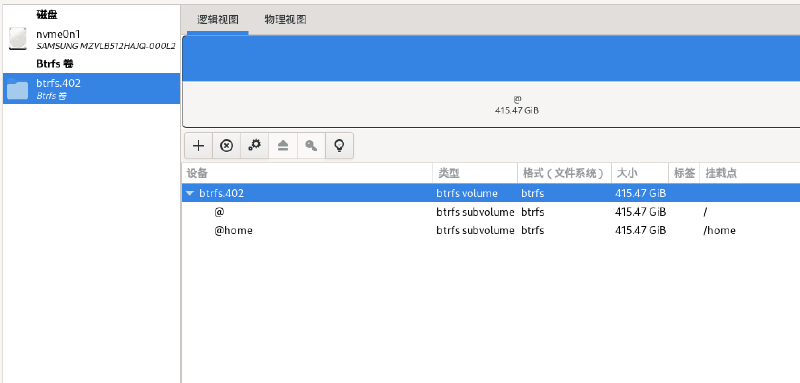Click the blue btrfs volume bar in the graph
800x383 pixels.
[491, 59]
